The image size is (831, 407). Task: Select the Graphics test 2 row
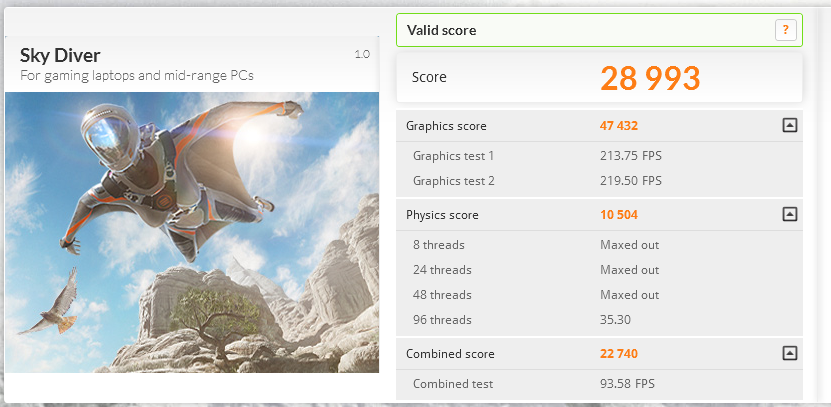click(599, 181)
